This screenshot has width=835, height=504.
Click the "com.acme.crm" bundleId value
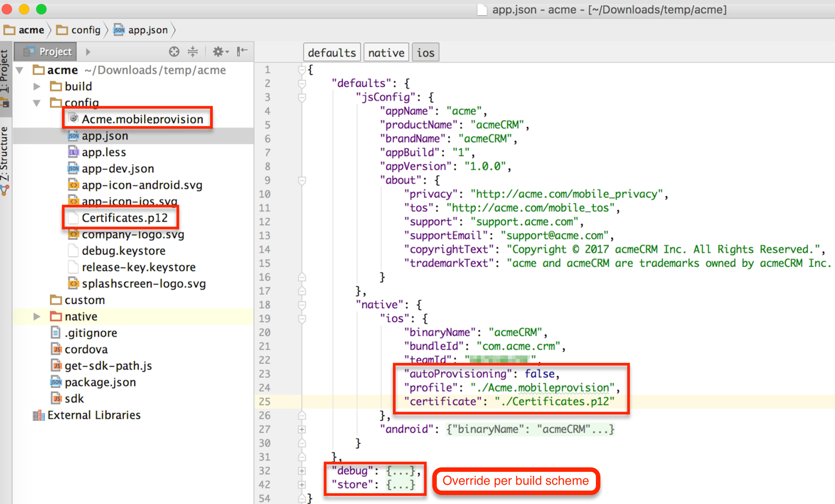(x=519, y=346)
